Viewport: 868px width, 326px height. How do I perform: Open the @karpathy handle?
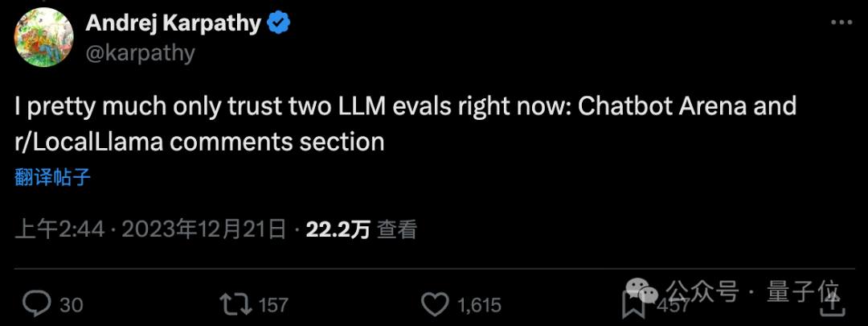click(141, 52)
